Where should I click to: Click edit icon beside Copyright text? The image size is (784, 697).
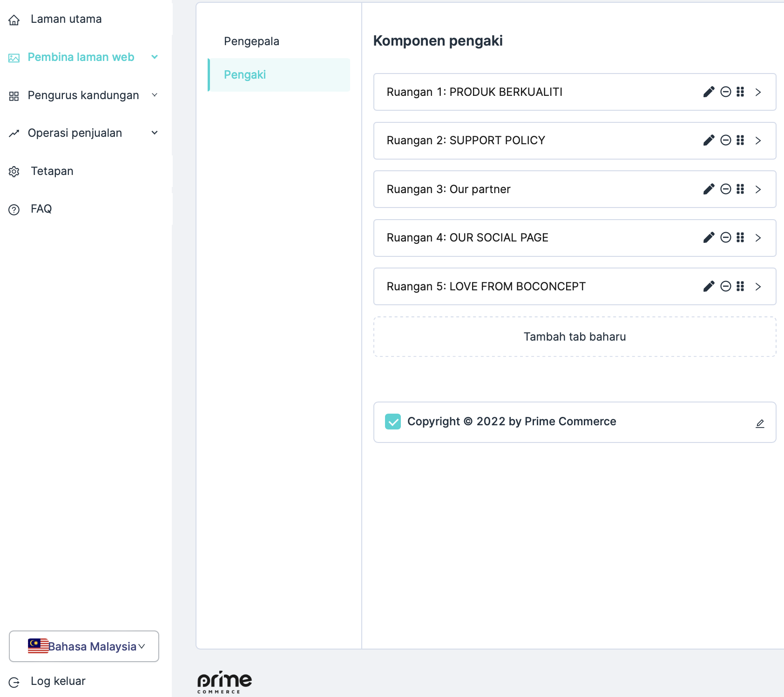[760, 423]
